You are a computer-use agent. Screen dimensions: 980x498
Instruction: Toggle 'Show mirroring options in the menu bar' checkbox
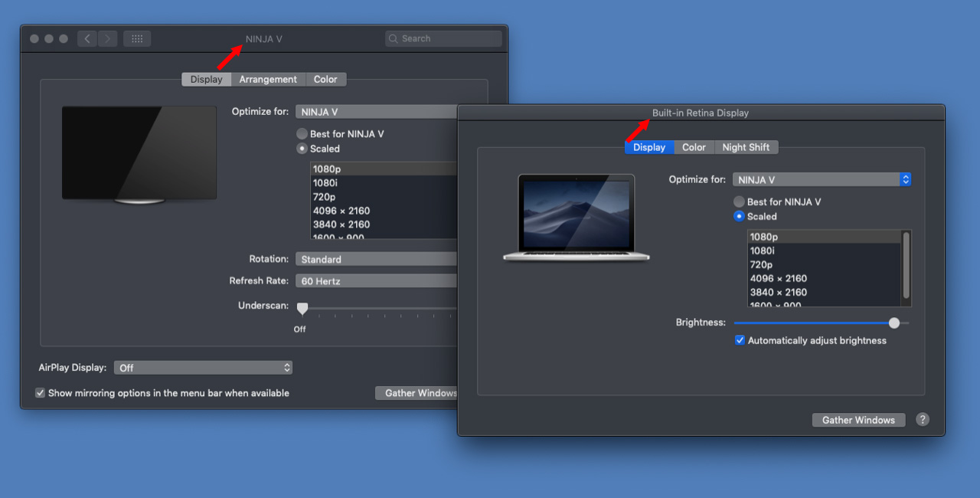pyautogui.click(x=41, y=393)
